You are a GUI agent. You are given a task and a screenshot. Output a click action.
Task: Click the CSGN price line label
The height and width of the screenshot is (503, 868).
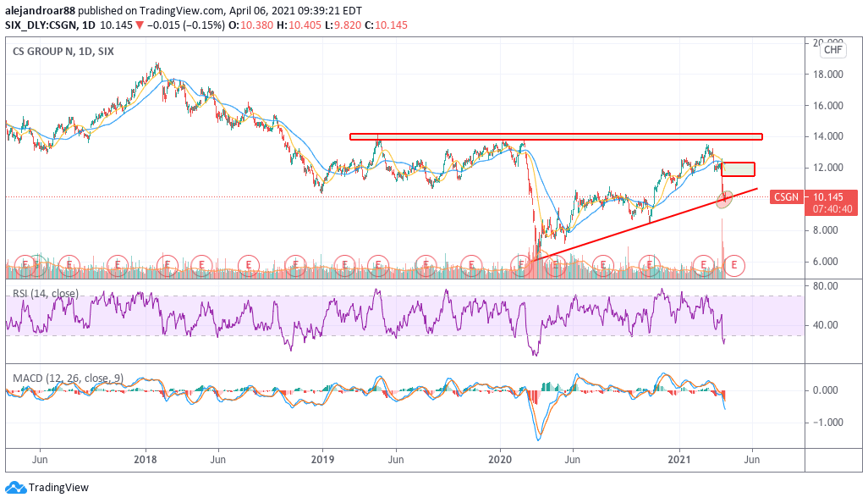[786, 197]
